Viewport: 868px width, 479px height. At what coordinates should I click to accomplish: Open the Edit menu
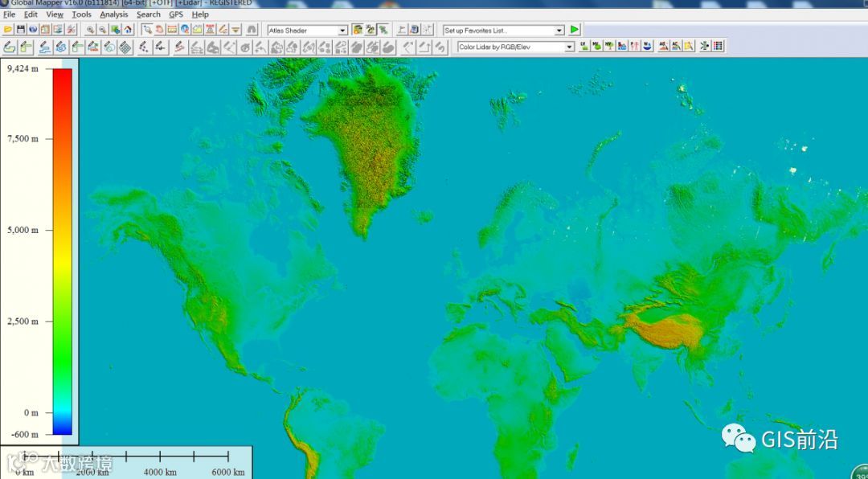(31, 14)
